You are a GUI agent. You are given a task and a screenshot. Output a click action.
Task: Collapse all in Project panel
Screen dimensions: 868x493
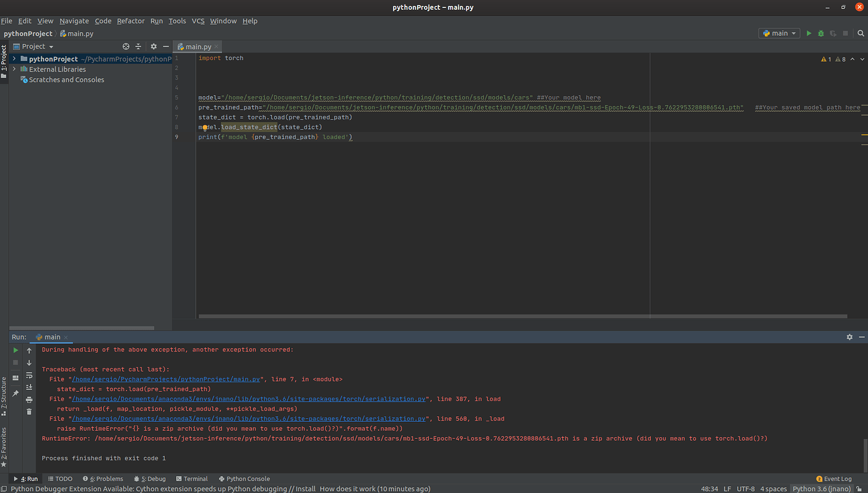pyautogui.click(x=138, y=47)
